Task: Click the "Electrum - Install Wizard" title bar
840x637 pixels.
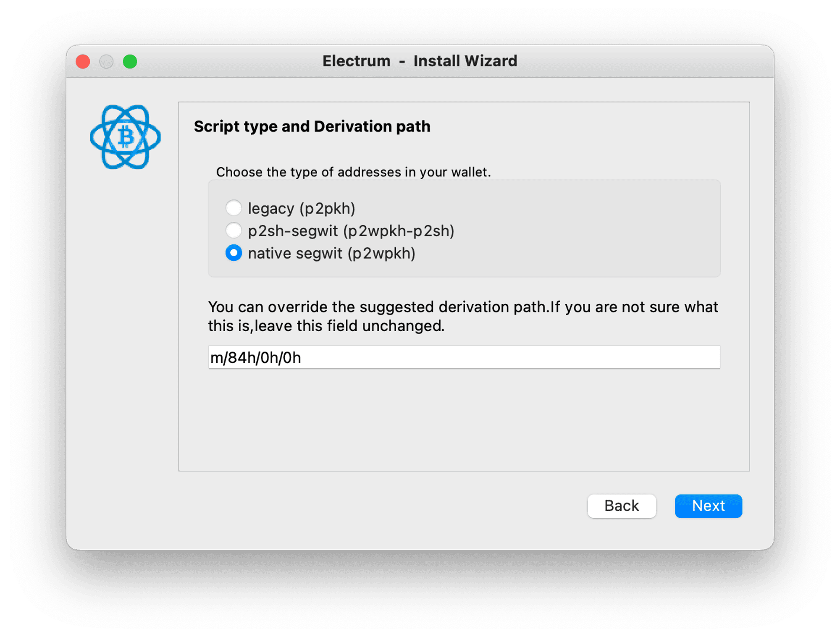Action: (420, 61)
